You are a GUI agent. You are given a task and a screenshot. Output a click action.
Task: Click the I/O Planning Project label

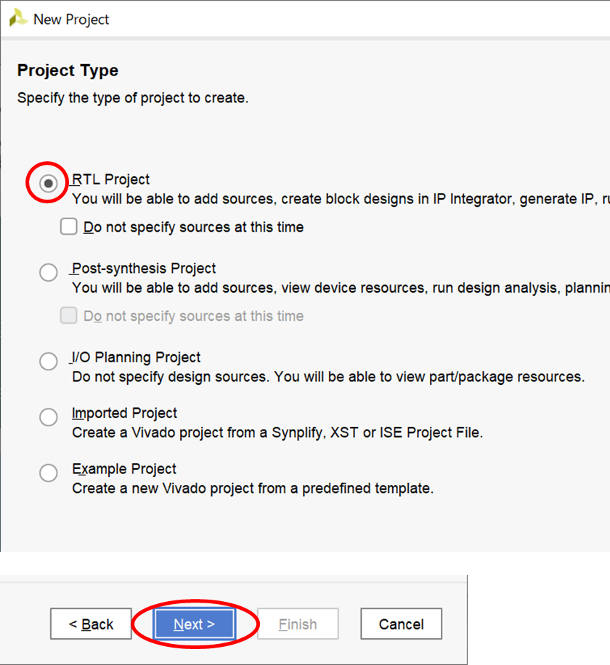136,358
